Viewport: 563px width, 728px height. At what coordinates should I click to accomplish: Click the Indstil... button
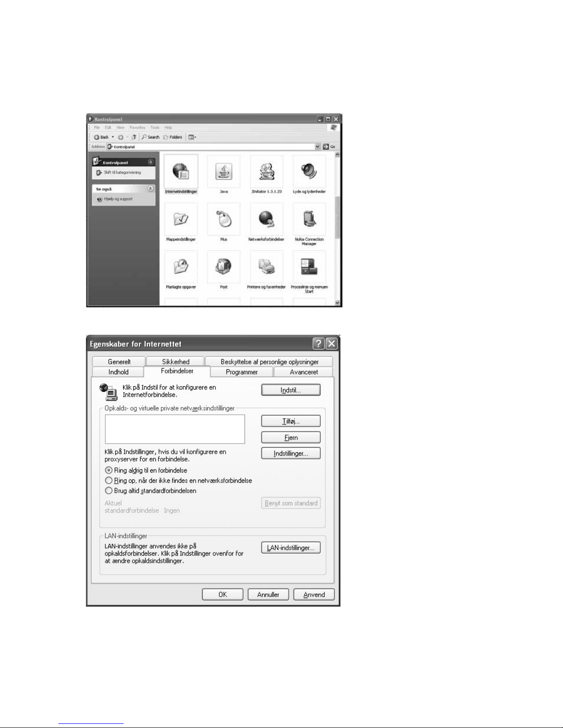point(291,390)
